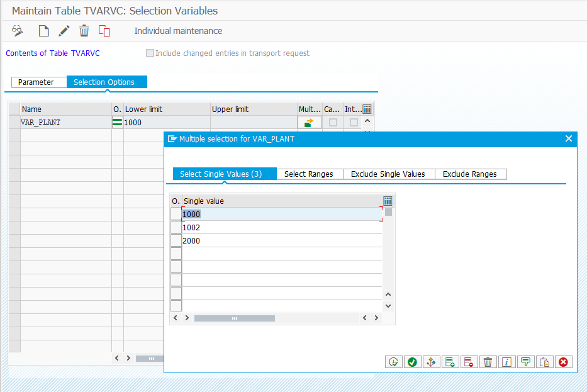The height and width of the screenshot is (392, 587).
Task: Switch to the Select Ranges tab
Action: click(x=310, y=174)
